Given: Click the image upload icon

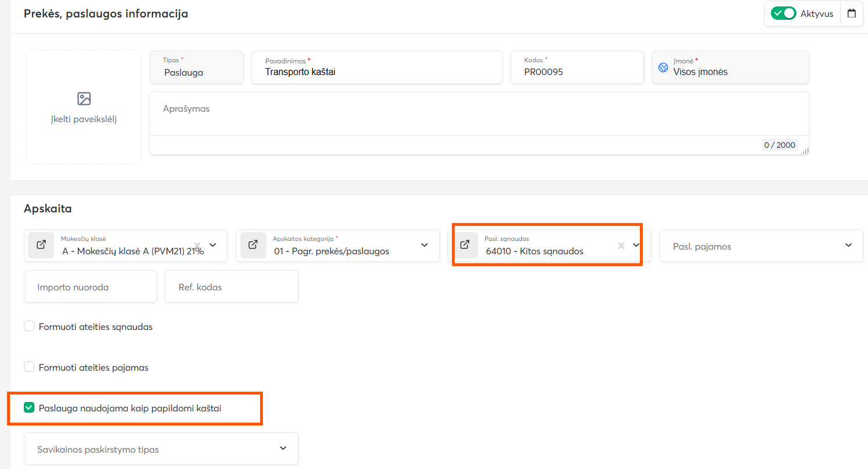Looking at the screenshot, I should (84, 98).
